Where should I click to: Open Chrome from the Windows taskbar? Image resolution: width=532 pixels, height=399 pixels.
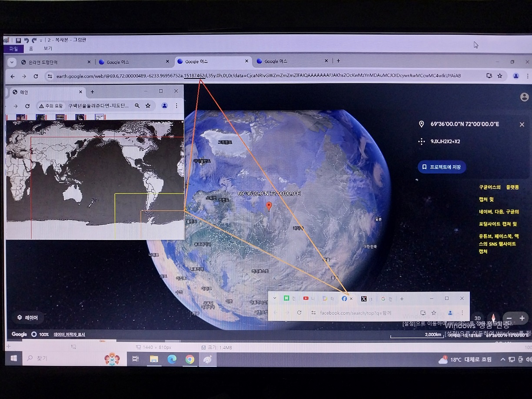point(190,359)
